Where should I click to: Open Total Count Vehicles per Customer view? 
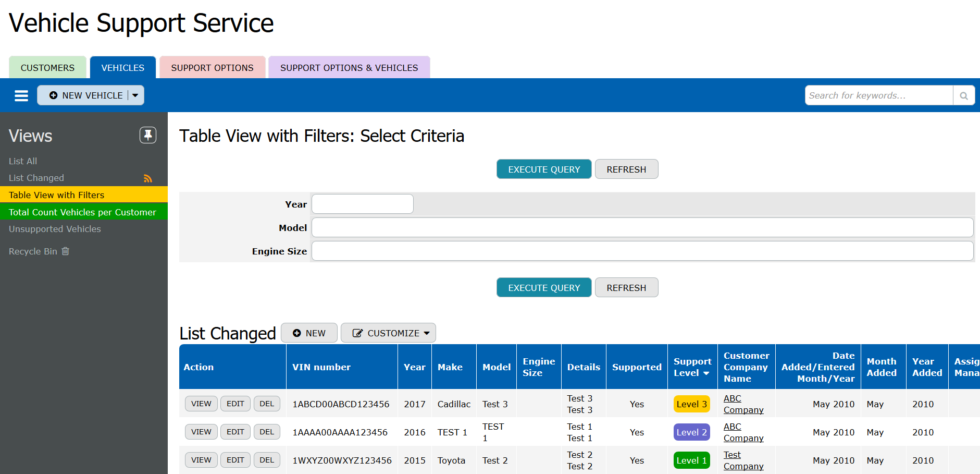(82, 212)
